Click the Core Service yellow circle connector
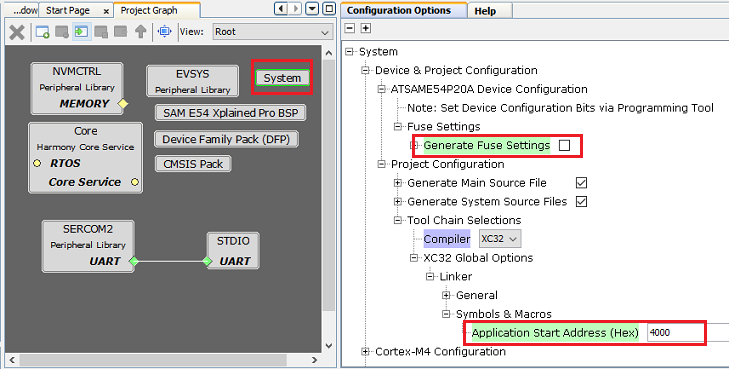The height and width of the screenshot is (369, 729). (134, 182)
